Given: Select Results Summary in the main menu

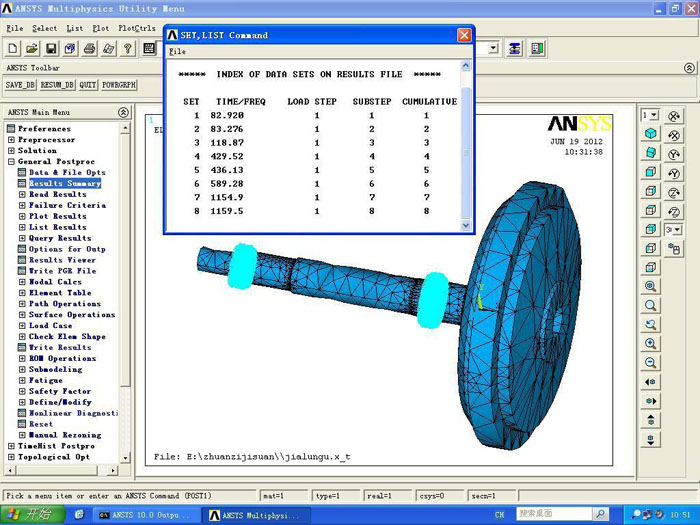Looking at the screenshot, I should (x=64, y=184).
